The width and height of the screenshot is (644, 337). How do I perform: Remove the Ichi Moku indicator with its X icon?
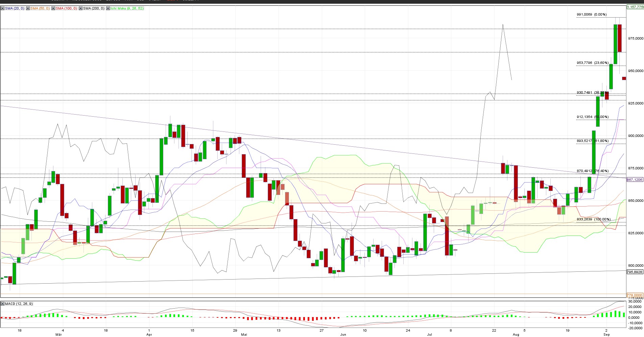click(108, 8)
